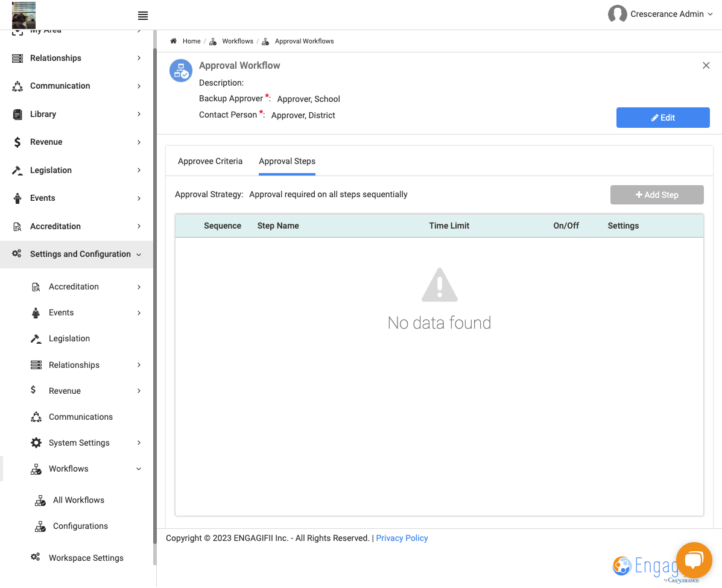Collapse Settings and Configuration section
The width and height of the screenshot is (722, 588).
(x=139, y=254)
